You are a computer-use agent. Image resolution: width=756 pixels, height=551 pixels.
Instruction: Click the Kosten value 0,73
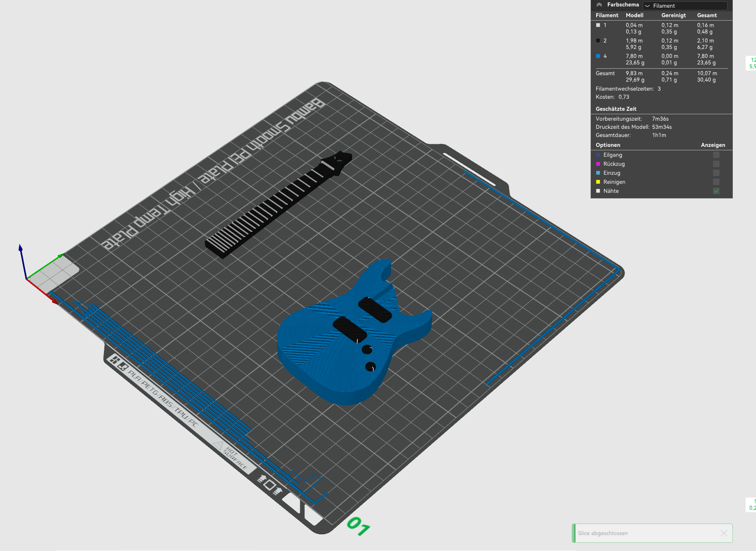[624, 97]
